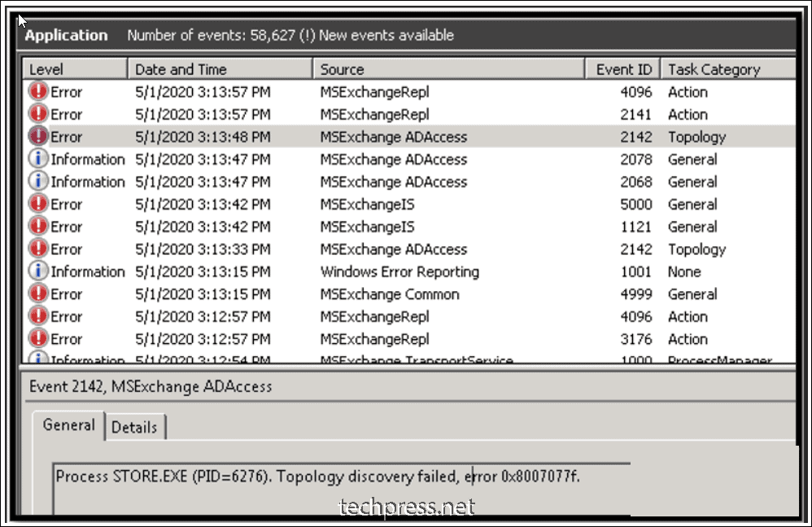This screenshot has height=527, width=812.
Task: Click the error icon of the MSExchange Common event
Action: (38, 294)
